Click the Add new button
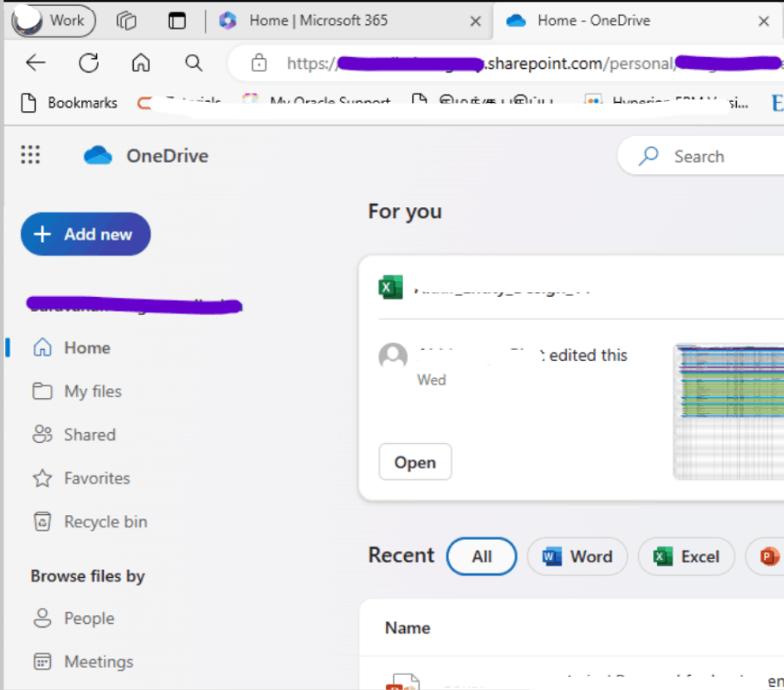The height and width of the screenshot is (690, 784). 85,234
